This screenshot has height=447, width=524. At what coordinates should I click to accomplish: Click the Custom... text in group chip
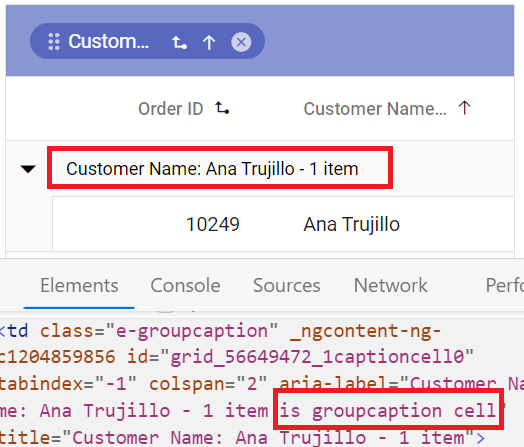(109, 41)
